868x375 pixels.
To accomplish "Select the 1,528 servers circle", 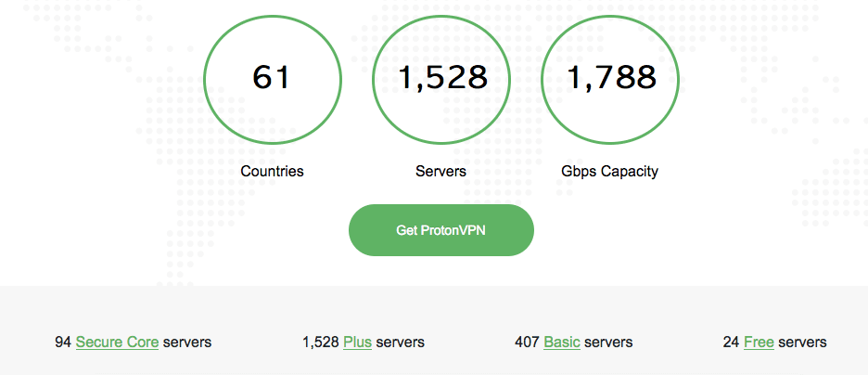I will point(441,80).
